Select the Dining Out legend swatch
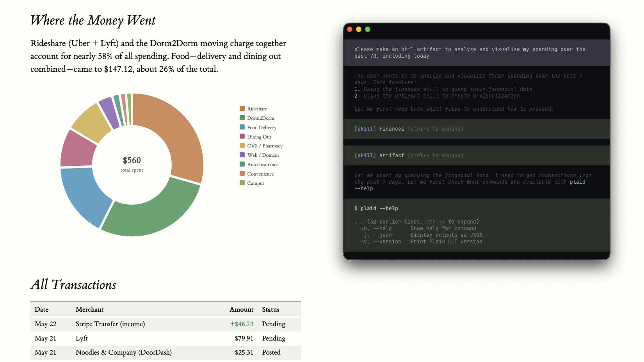 pos(242,137)
